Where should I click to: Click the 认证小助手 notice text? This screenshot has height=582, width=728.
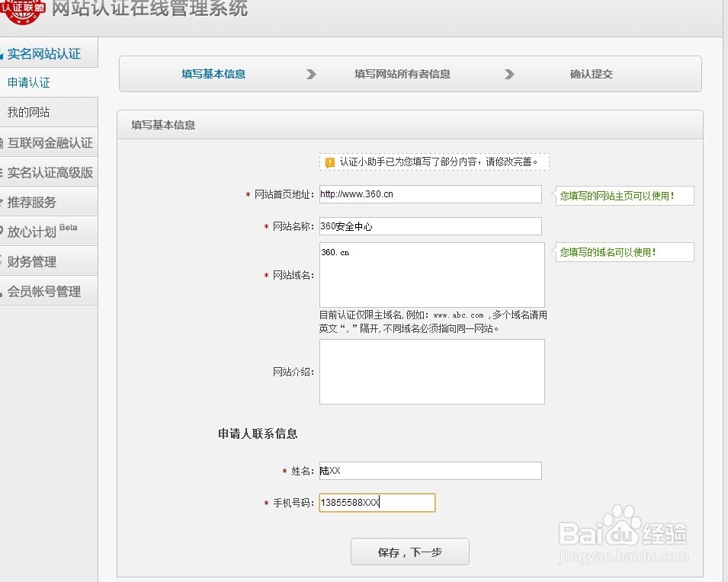click(x=439, y=162)
